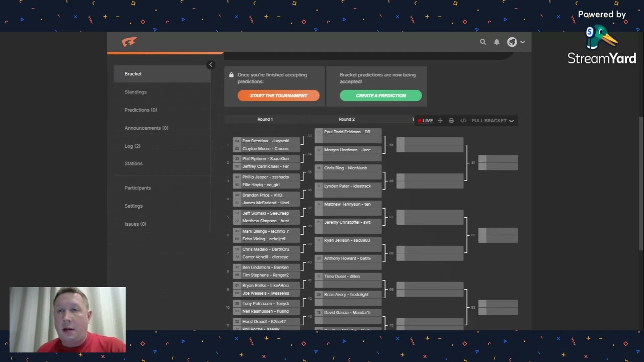Select Round 2 seed Anthony Howard
This screenshot has width=644, height=362.
tap(348, 258)
